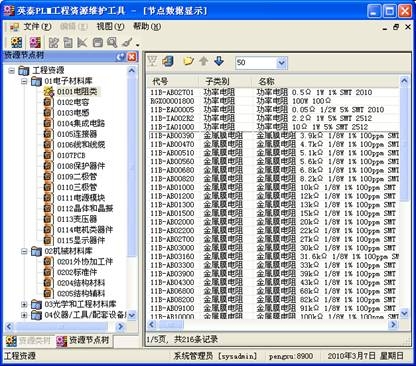
Task: Click the tree panel's scrollbar up arrow
Action: tap(132, 71)
